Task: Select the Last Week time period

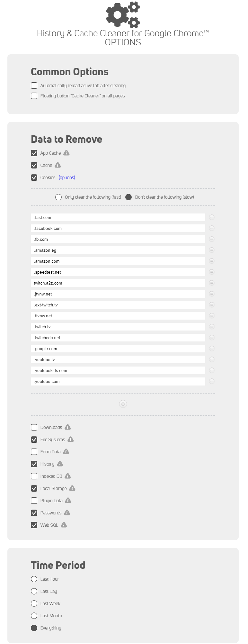Action: pyautogui.click(x=34, y=603)
